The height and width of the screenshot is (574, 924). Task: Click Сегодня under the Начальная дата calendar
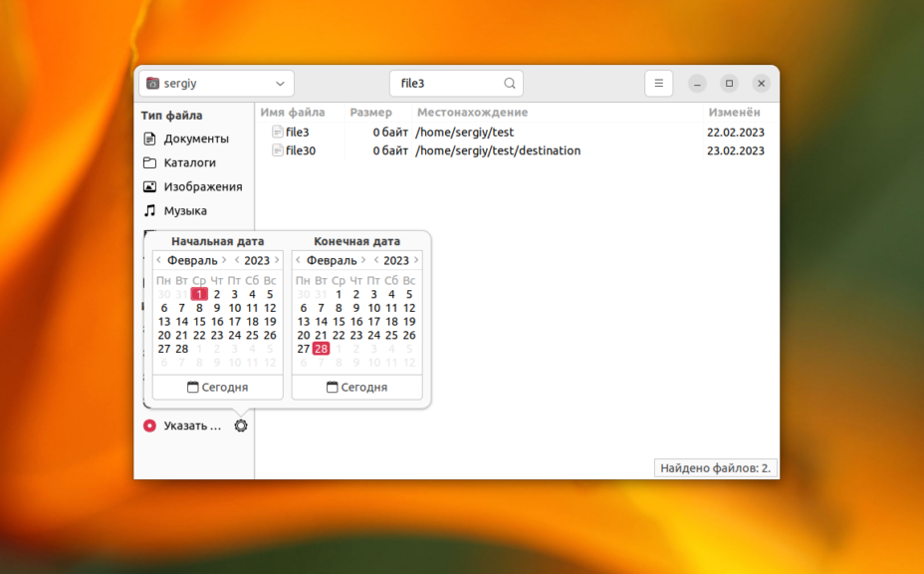click(x=217, y=387)
